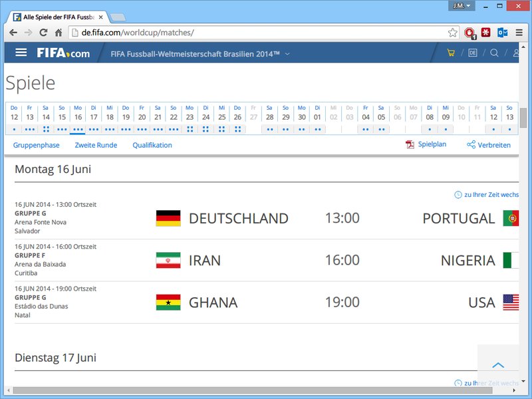Reload the page
The width and height of the screenshot is (532, 399).
pos(43,33)
